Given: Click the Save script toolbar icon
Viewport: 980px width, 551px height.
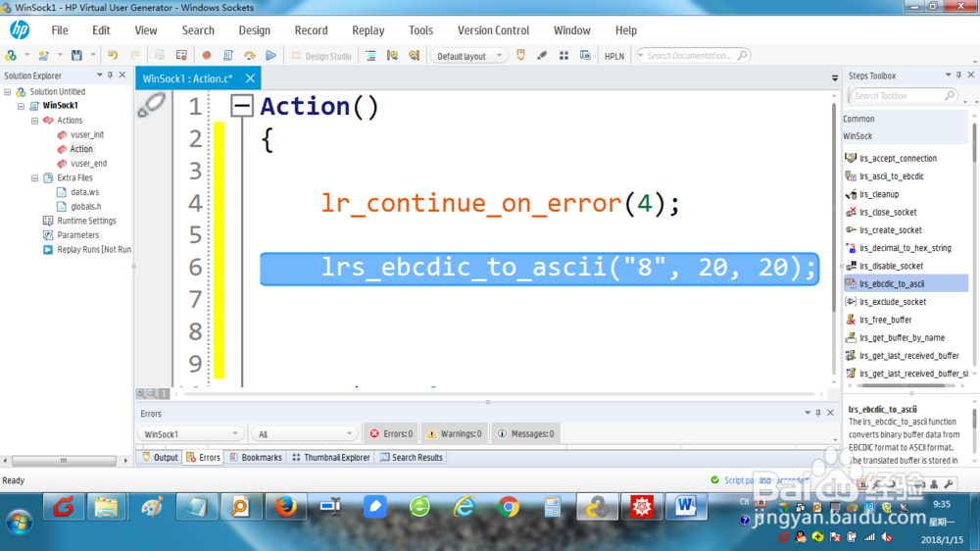Looking at the screenshot, I should [x=76, y=56].
